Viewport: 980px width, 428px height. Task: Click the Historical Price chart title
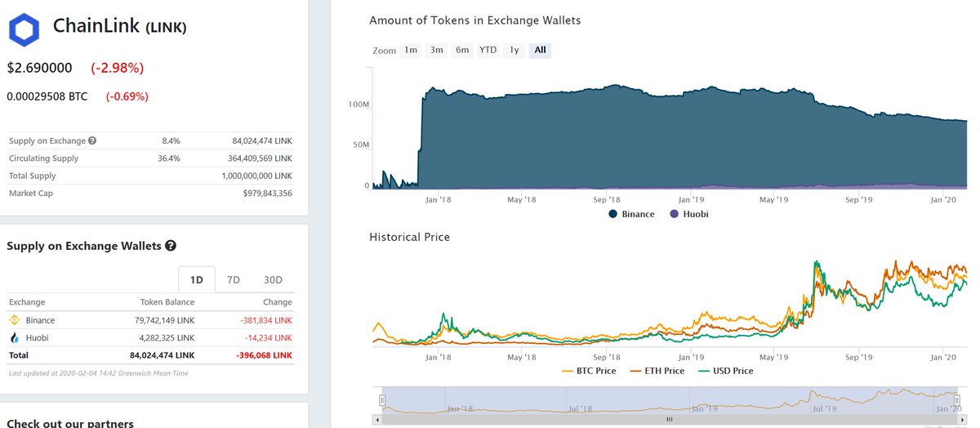click(409, 237)
